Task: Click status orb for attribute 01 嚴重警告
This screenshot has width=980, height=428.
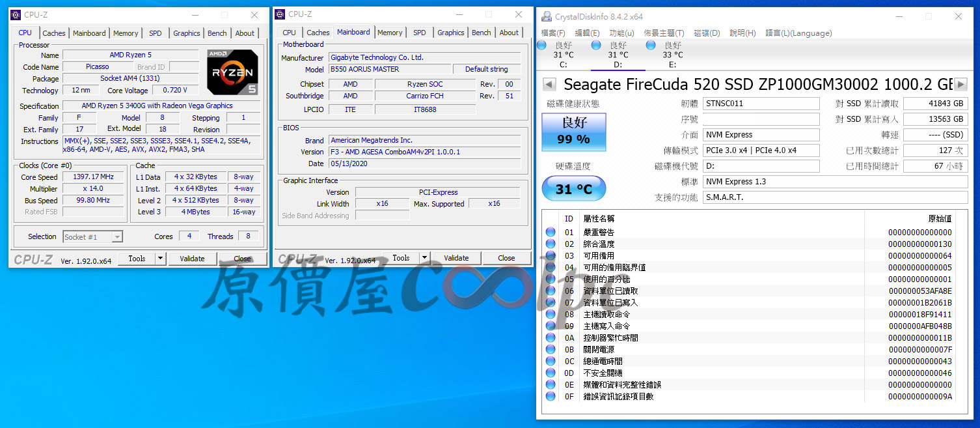Action: pos(551,232)
